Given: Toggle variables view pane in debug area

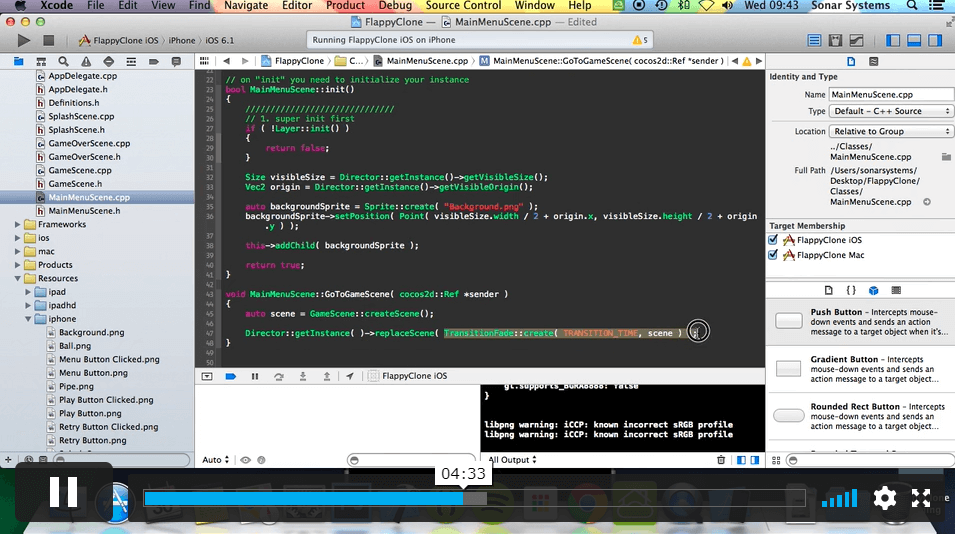Looking at the screenshot, I should pos(741,460).
